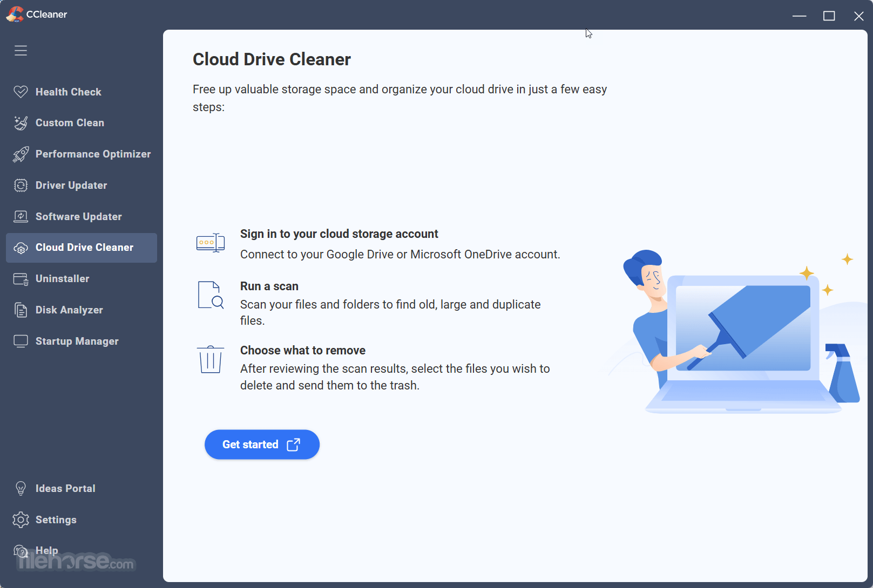Collapse the sidebar with the hamburger menu icon
Image resolution: width=873 pixels, height=588 pixels.
point(21,51)
